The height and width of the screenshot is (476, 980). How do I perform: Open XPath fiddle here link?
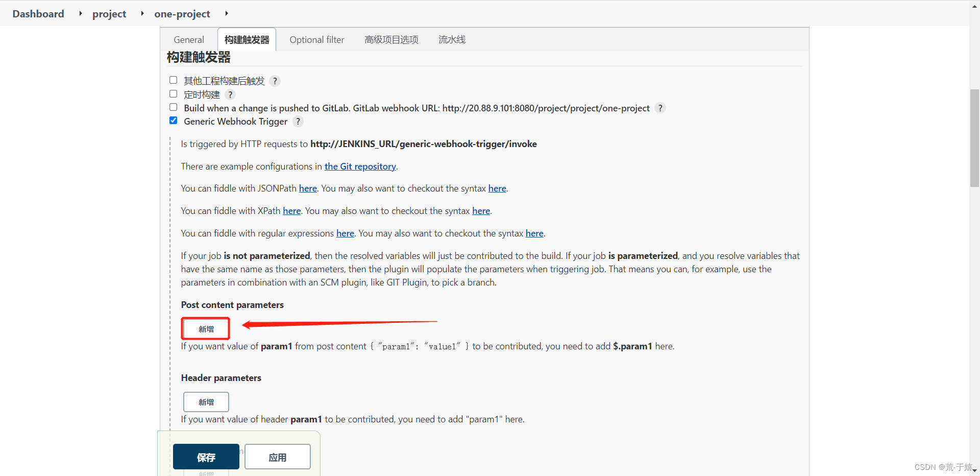click(292, 211)
